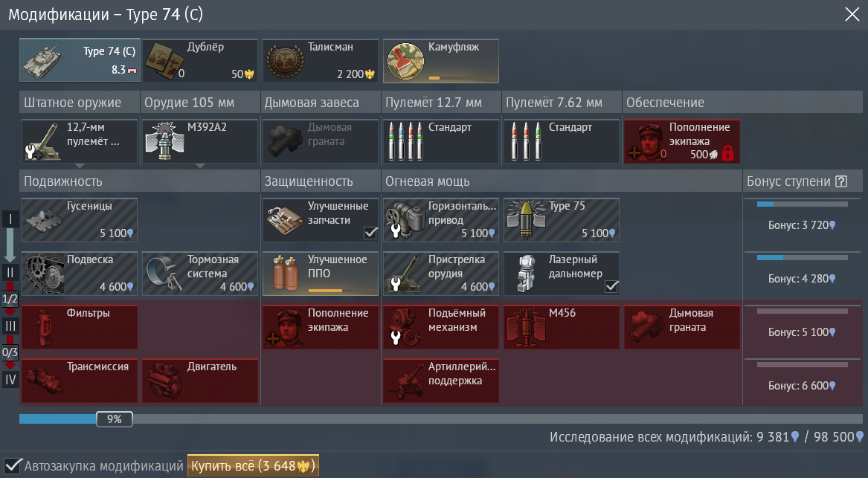The width and height of the screenshot is (868, 478).
Task: Click the Бонус ступени help question mark
Action: click(841, 181)
